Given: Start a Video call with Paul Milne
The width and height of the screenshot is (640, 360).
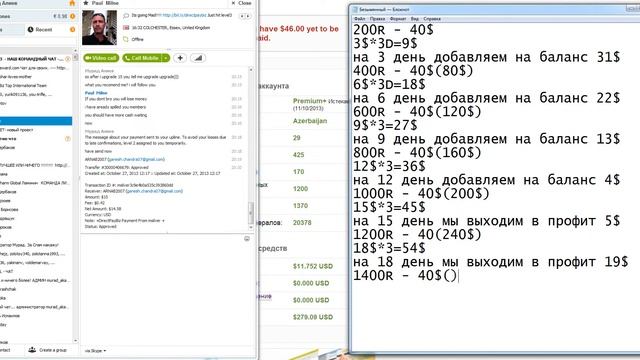Looking at the screenshot, I should (101, 58).
